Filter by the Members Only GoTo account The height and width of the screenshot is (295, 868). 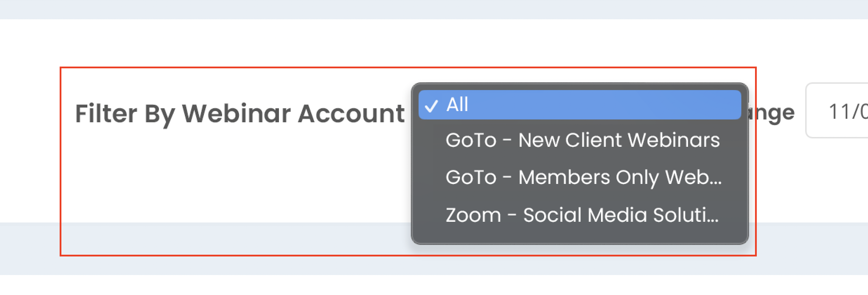pyautogui.click(x=583, y=177)
